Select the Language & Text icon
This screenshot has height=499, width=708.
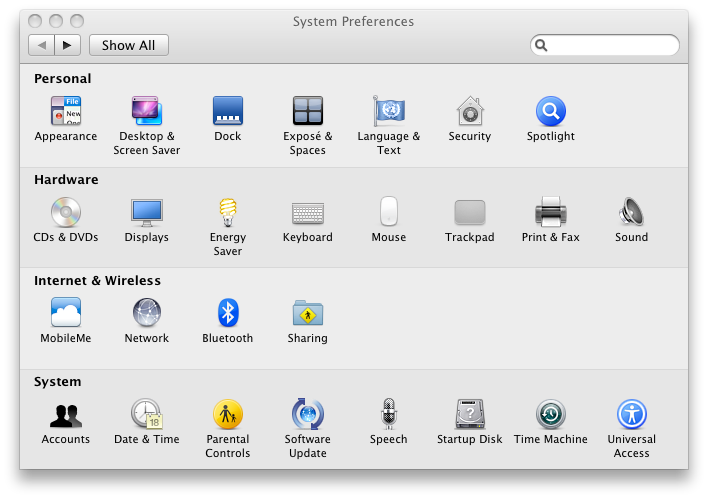389,111
